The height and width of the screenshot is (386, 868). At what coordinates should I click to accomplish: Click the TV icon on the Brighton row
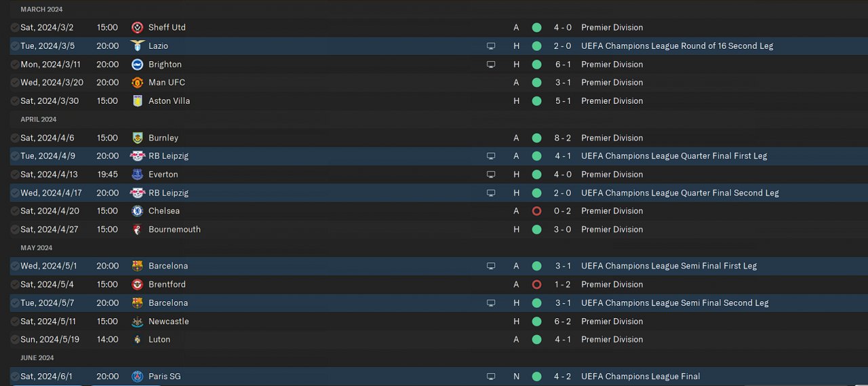[491, 64]
